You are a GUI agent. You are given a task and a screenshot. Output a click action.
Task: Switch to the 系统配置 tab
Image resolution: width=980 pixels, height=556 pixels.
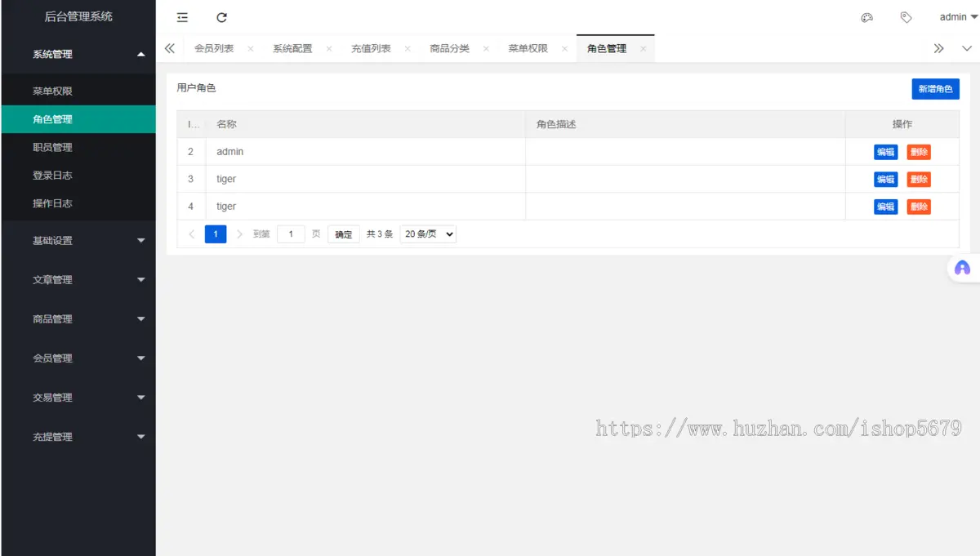(x=292, y=49)
